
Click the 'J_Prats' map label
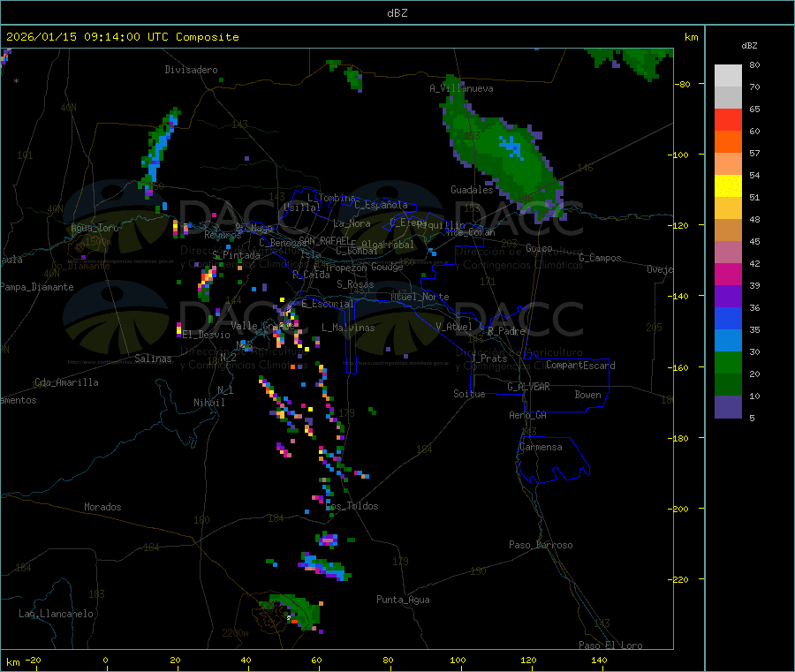pyautogui.click(x=488, y=359)
